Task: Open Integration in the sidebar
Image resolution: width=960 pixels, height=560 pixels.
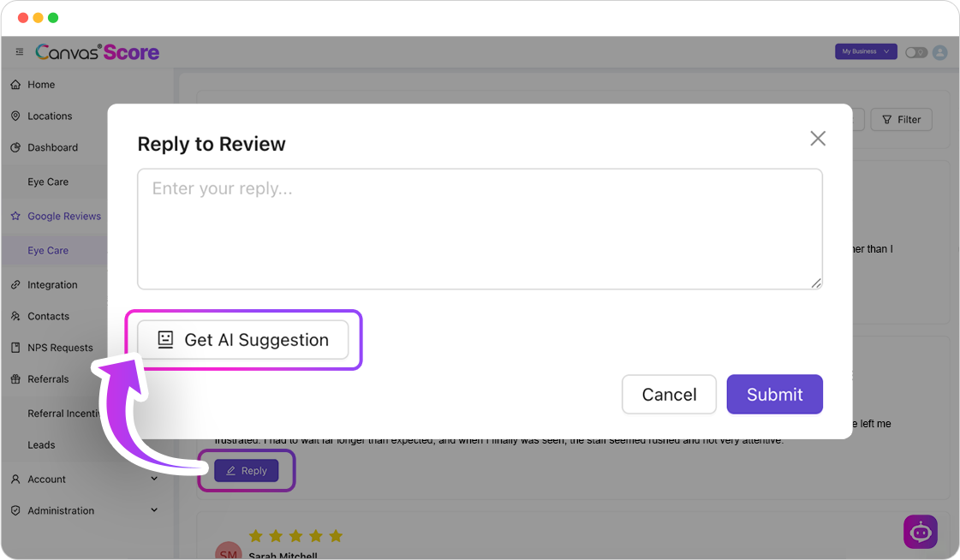Action: click(x=52, y=284)
